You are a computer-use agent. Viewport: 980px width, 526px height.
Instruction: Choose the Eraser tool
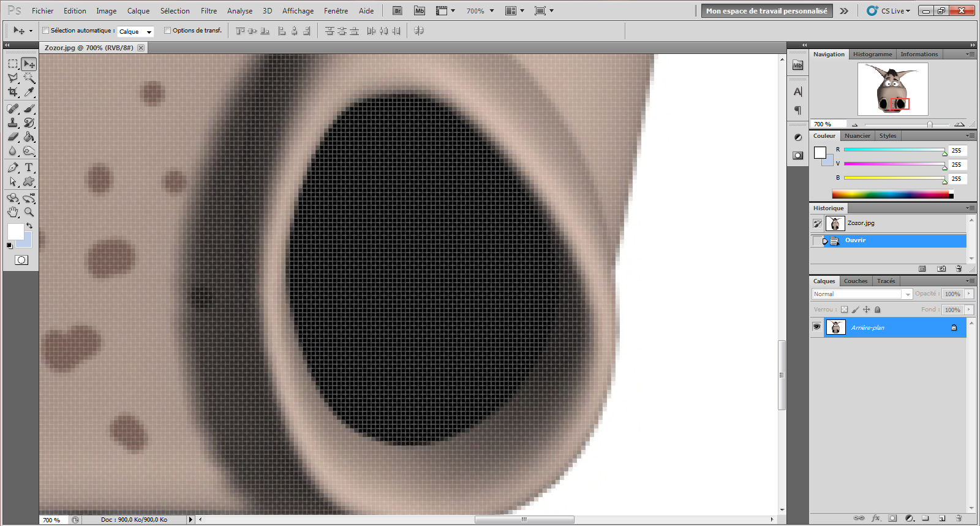(13, 137)
